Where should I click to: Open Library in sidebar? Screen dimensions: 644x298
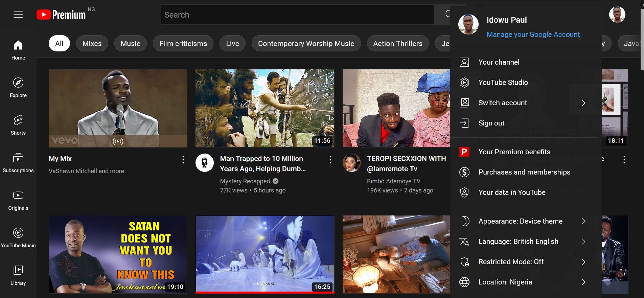click(x=18, y=275)
